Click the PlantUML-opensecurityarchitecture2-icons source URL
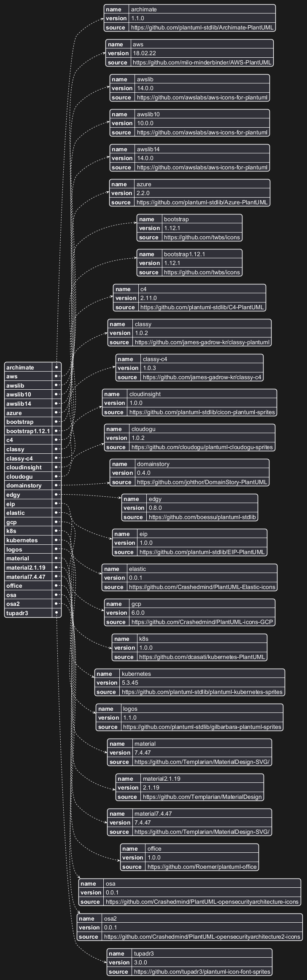The image size is (307, 980). (x=202, y=937)
